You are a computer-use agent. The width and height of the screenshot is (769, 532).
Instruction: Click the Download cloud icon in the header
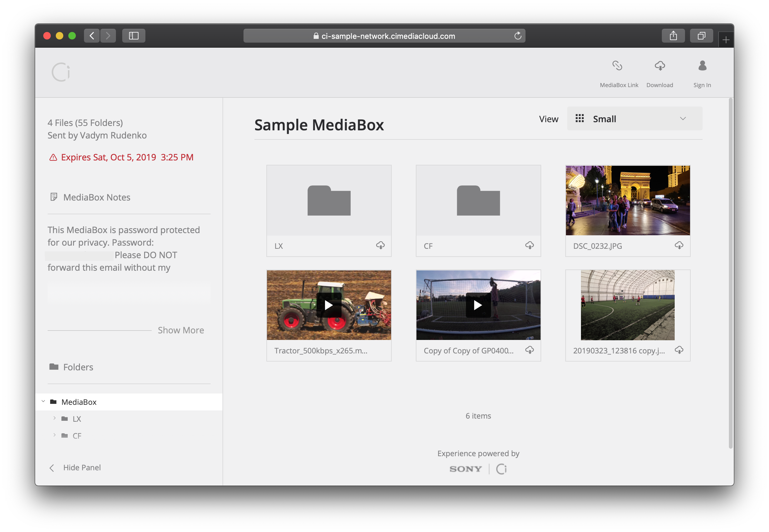[x=660, y=66]
